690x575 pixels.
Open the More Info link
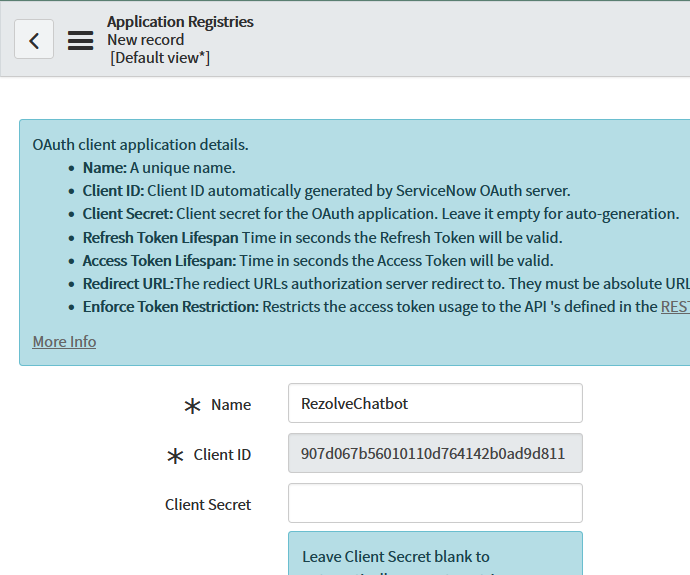click(64, 342)
